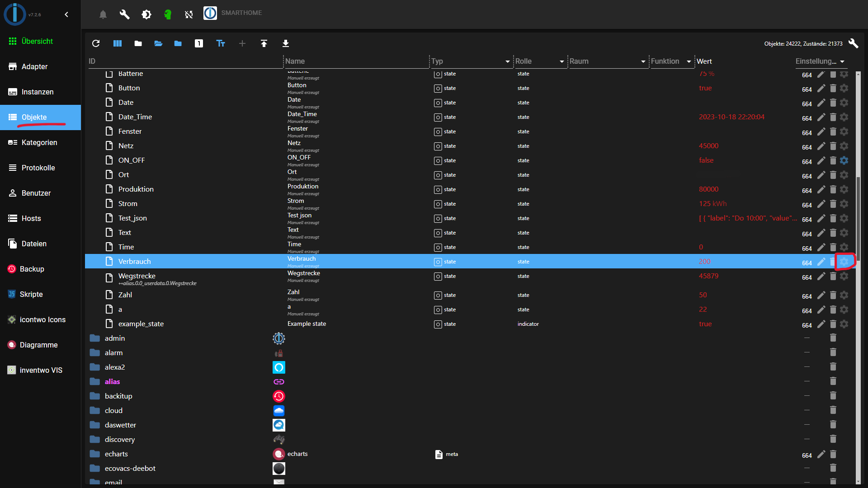Open Instanzen in sidebar
Screen dimensions: 868x488
click(x=40, y=92)
